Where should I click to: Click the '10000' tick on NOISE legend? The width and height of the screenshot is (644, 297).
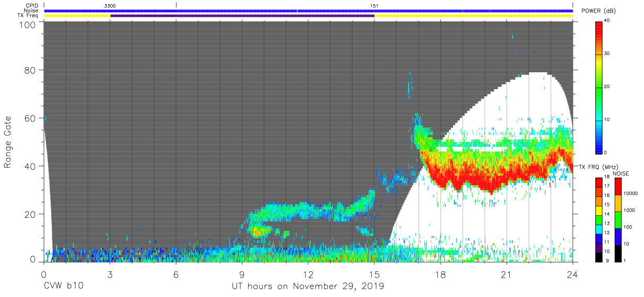[630, 193]
